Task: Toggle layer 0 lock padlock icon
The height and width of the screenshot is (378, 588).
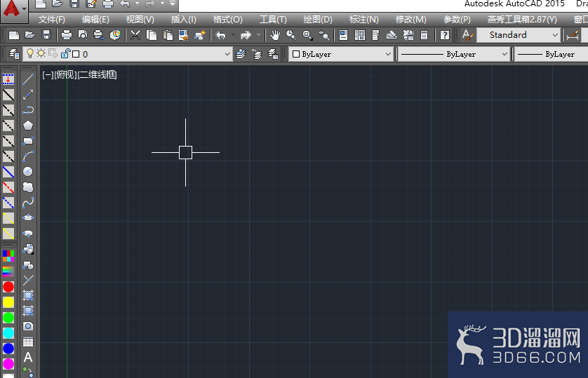Action: click(65, 54)
